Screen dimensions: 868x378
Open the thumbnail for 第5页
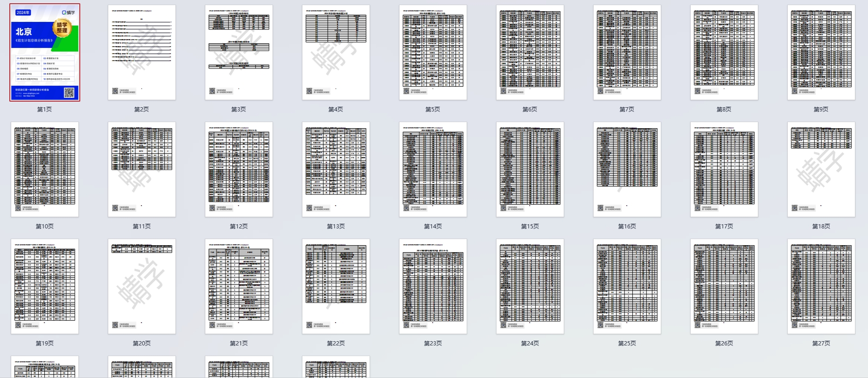point(433,53)
